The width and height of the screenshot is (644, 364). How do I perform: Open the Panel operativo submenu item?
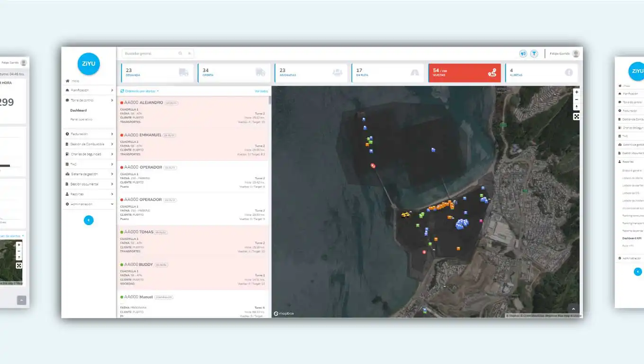(x=81, y=119)
